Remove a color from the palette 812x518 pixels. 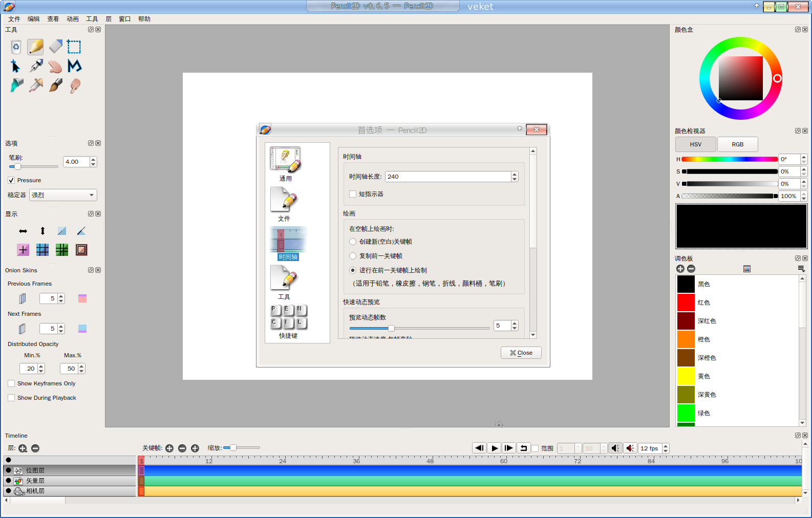pos(691,269)
